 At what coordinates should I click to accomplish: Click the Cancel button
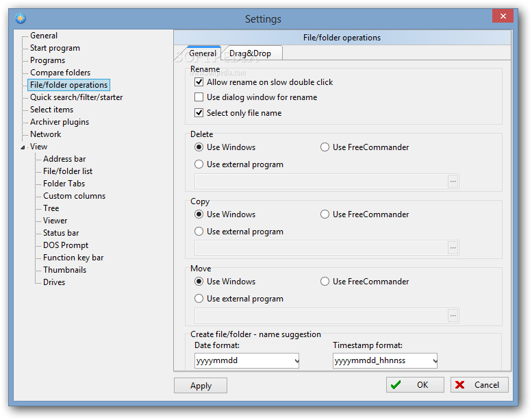click(x=479, y=384)
